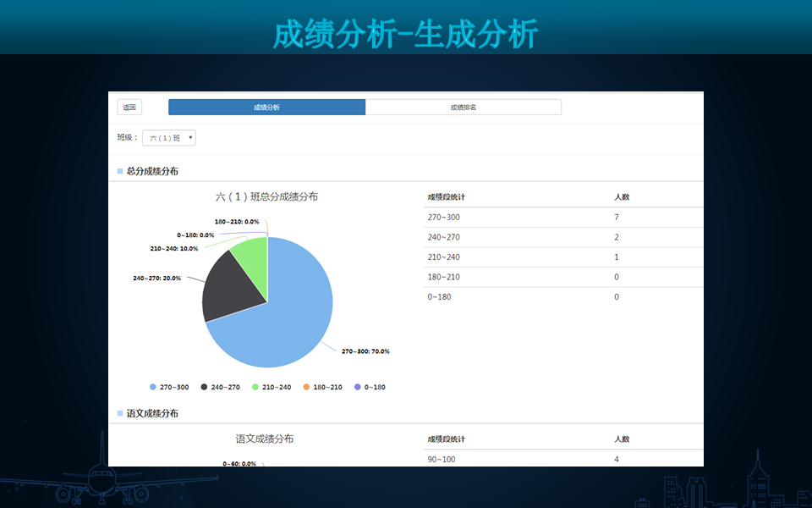Click the 返回 back button
This screenshot has height=508, width=812.
pyautogui.click(x=129, y=108)
